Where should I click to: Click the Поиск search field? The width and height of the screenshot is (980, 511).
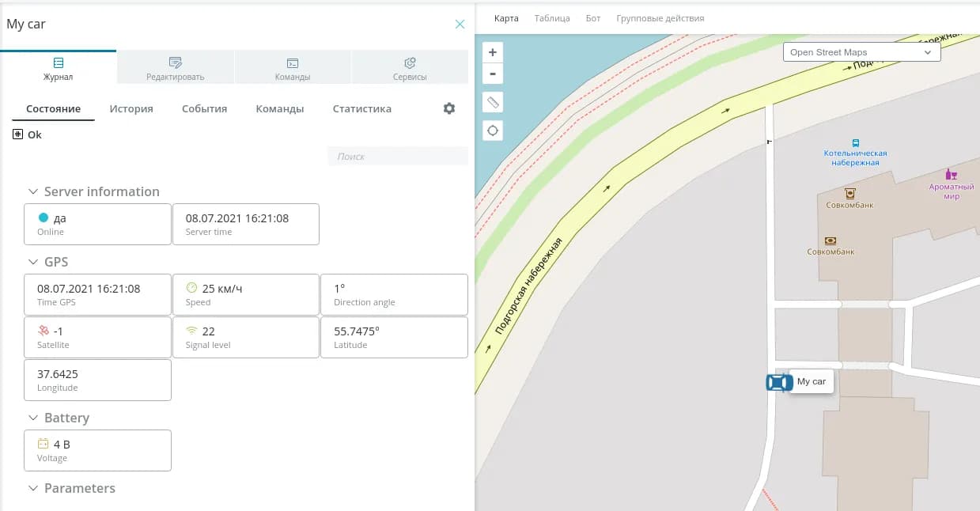tap(398, 157)
